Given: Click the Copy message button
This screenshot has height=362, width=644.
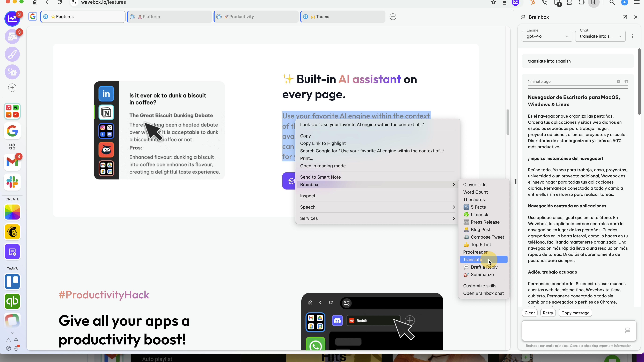Looking at the screenshot, I should click(x=575, y=313).
